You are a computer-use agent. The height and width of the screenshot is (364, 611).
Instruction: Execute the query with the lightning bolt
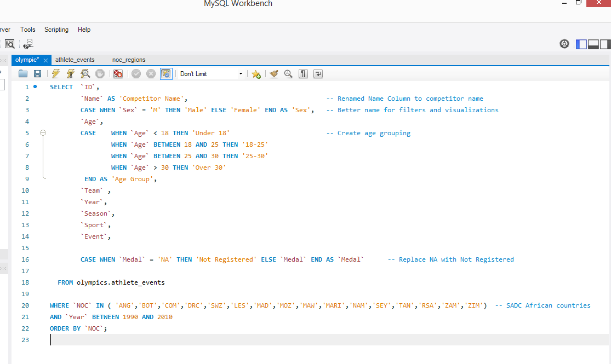[x=56, y=74]
